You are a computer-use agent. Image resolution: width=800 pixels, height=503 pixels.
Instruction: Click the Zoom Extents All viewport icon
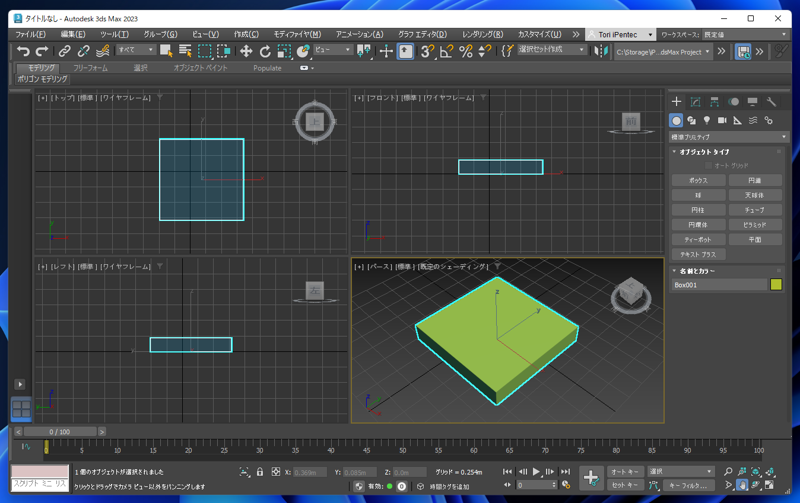point(770,471)
